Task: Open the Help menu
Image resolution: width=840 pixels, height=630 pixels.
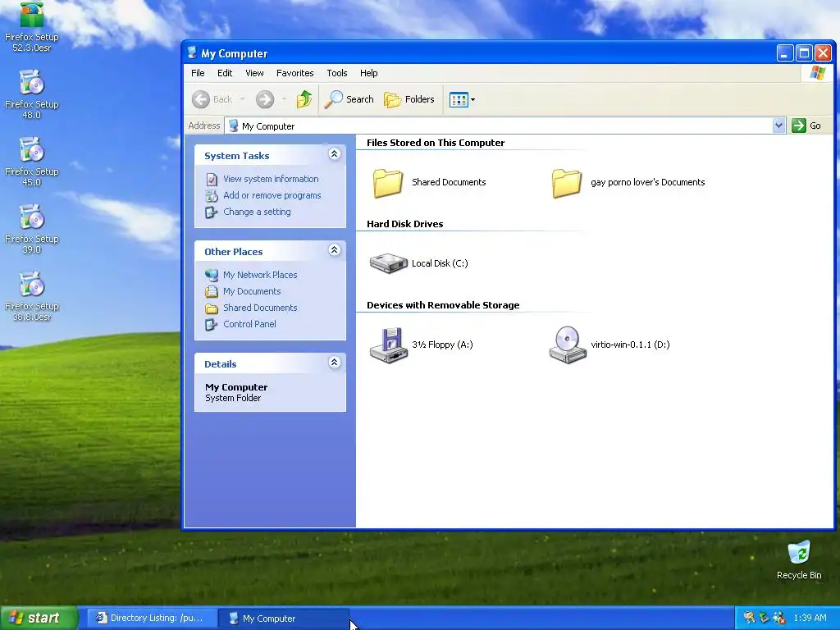Action: click(368, 73)
